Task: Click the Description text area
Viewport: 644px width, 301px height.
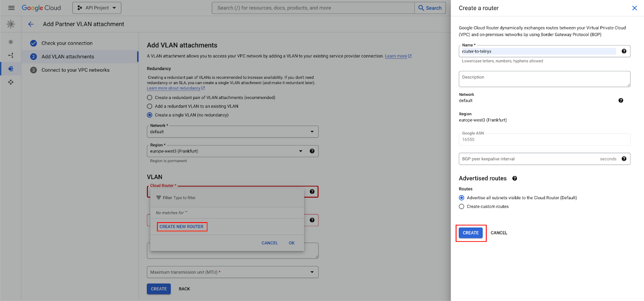Action: click(545, 79)
